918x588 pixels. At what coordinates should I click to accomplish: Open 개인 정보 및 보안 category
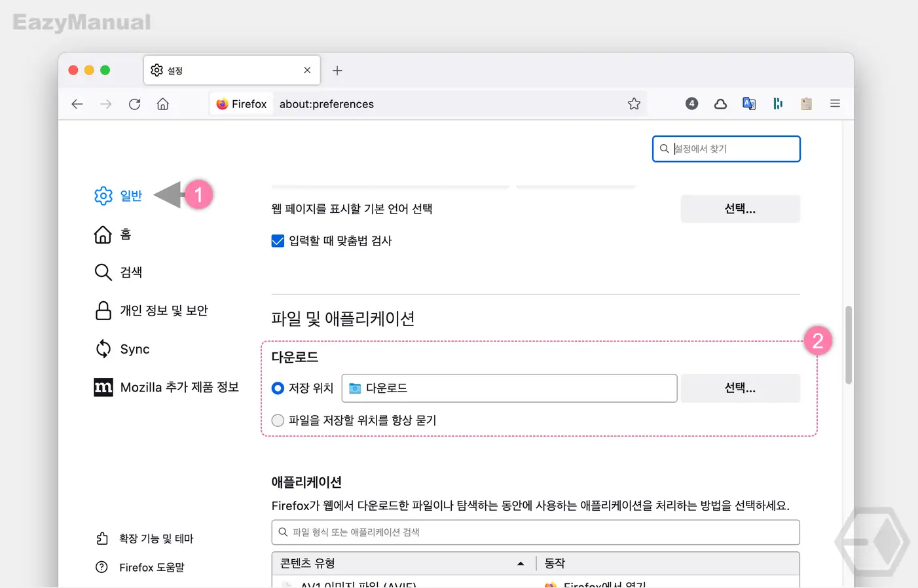pos(151,310)
